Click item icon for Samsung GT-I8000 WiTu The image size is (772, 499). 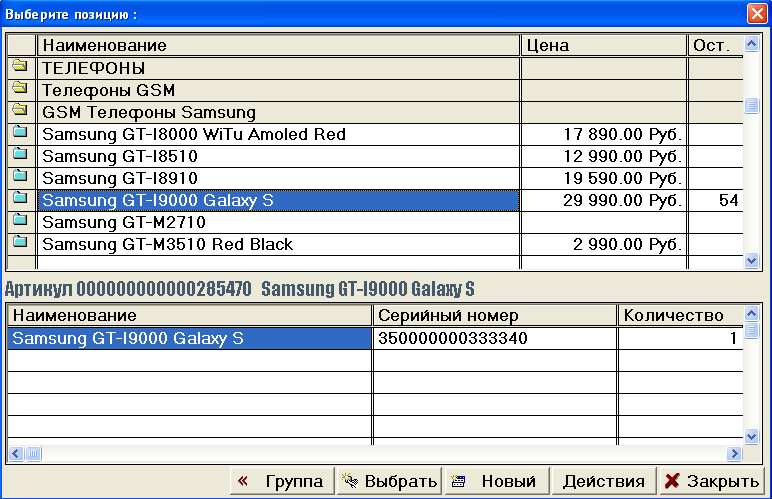click(20, 132)
